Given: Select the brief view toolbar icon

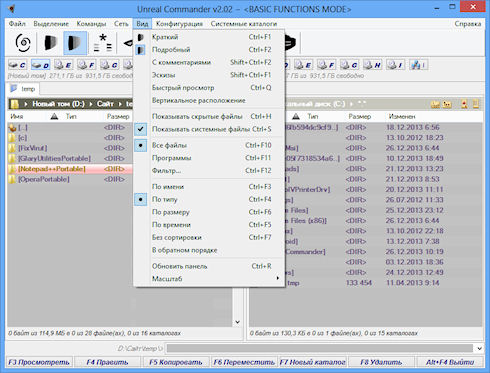Looking at the screenshot, I should (50, 43).
